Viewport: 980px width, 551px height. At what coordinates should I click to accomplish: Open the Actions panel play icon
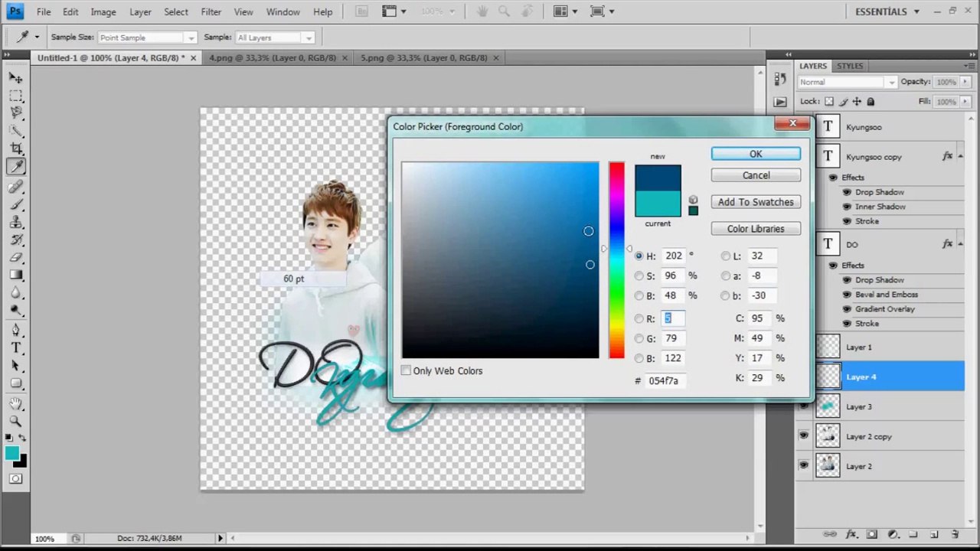(x=780, y=102)
